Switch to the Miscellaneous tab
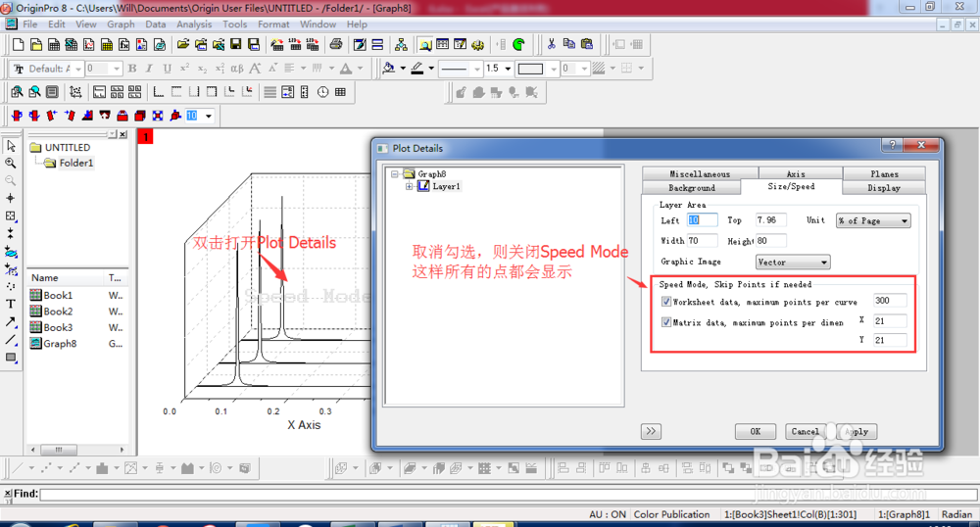 coord(700,173)
